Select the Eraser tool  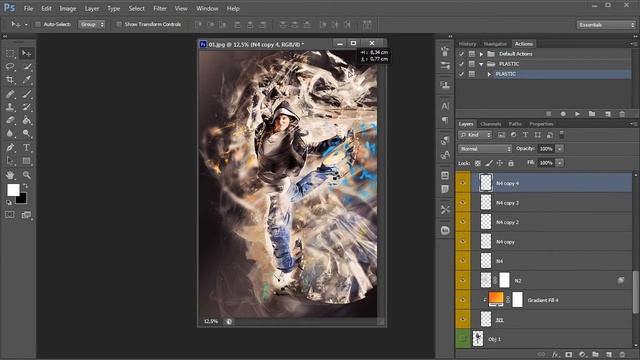pyautogui.click(x=10, y=120)
